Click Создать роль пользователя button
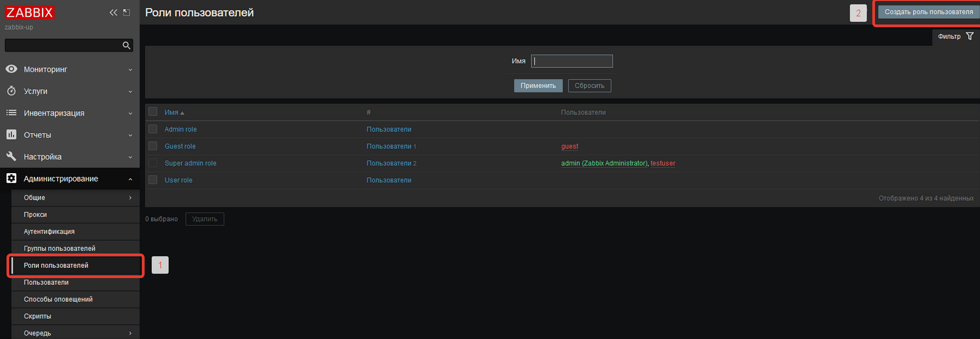The image size is (980, 339). (928, 12)
